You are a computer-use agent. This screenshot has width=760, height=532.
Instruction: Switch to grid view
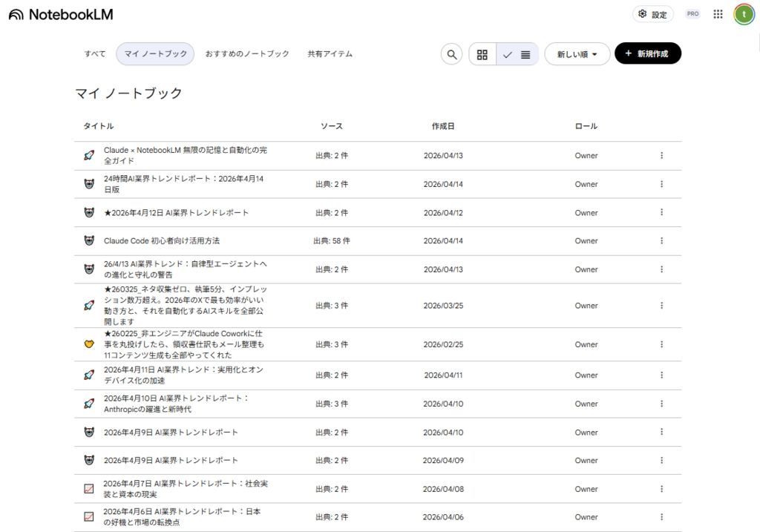[x=482, y=54]
